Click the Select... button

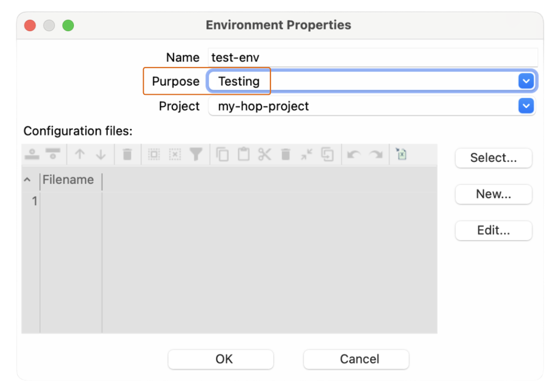pyautogui.click(x=493, y=158)
